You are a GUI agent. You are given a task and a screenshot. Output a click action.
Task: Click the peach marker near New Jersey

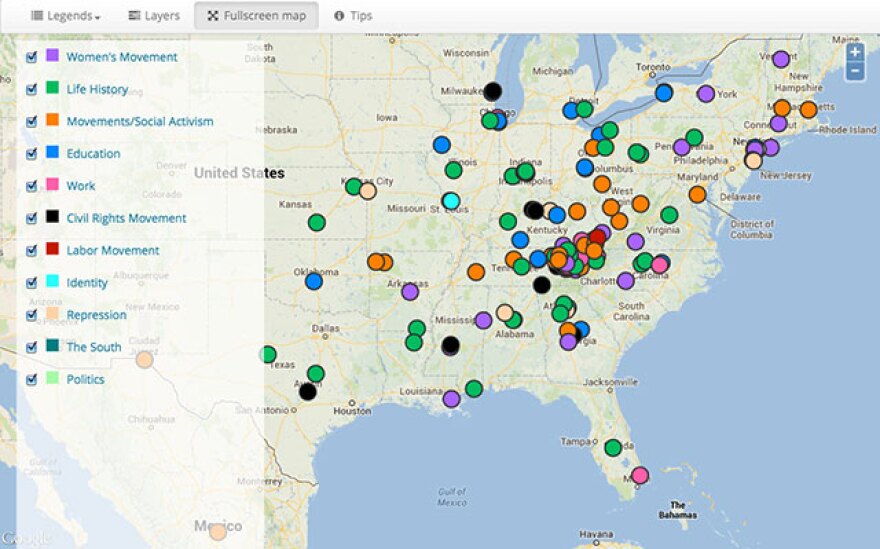click(753, 161)
